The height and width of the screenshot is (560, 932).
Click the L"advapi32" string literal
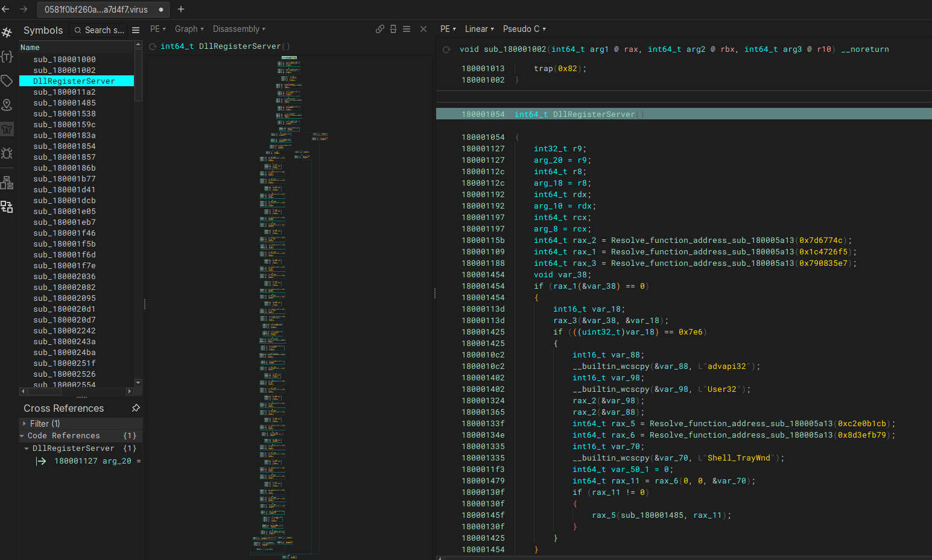click(724, 367)
